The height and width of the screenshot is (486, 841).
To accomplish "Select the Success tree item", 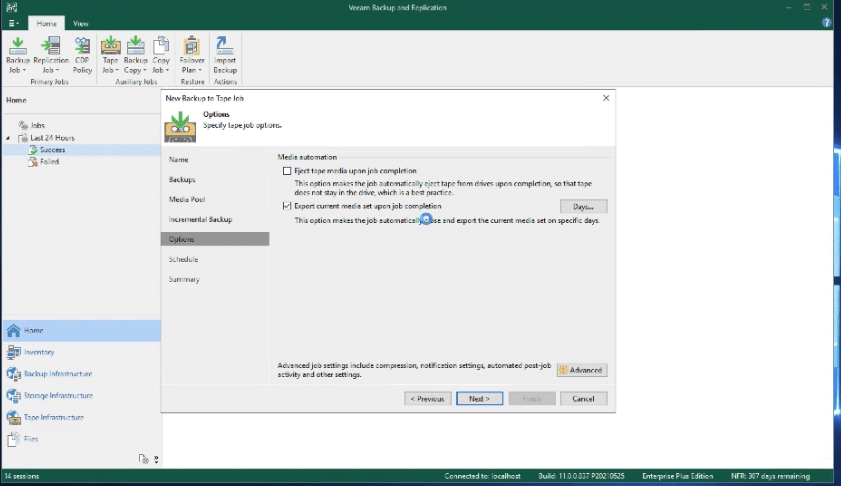I will tap(52, 150).
